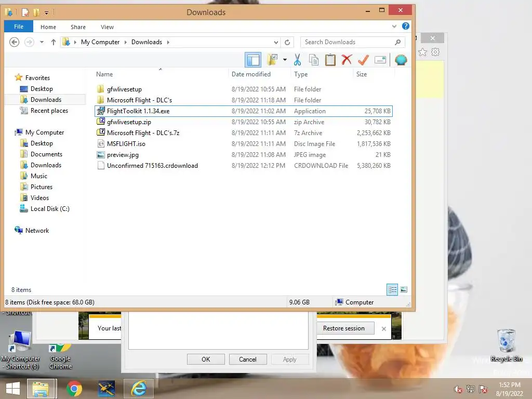The height and width of the screenshot is (399, 532).
Task: Click the Up one level arrow
Action: [x=54, y=42]
